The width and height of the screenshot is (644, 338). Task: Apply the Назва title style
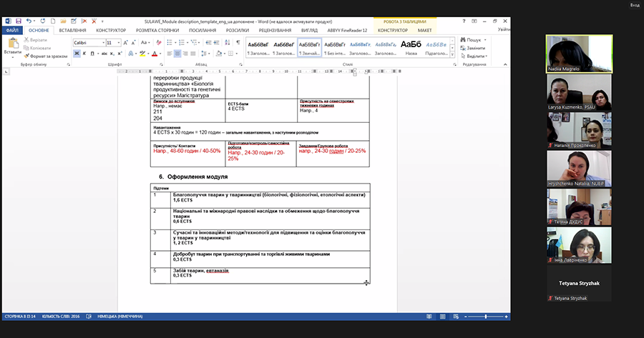click(411, 47)
